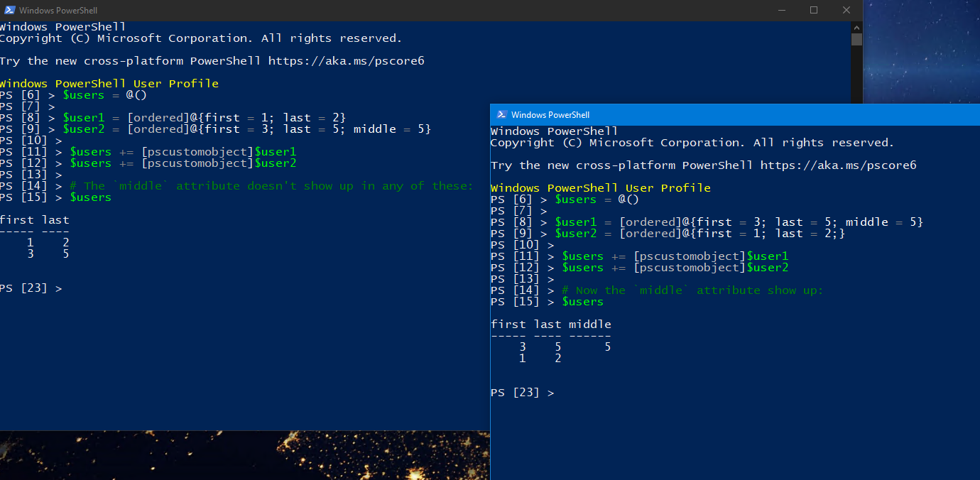980x480 pixels.
Task: Click the comment 'The `middle` attribute doesn't show up'
Action: [271, 186]
